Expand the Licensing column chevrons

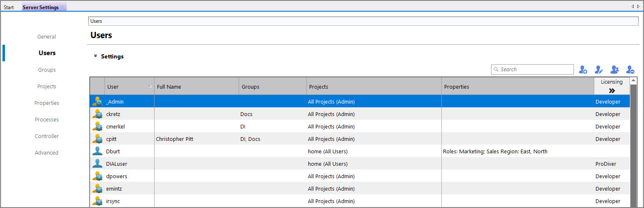(612, 91)
